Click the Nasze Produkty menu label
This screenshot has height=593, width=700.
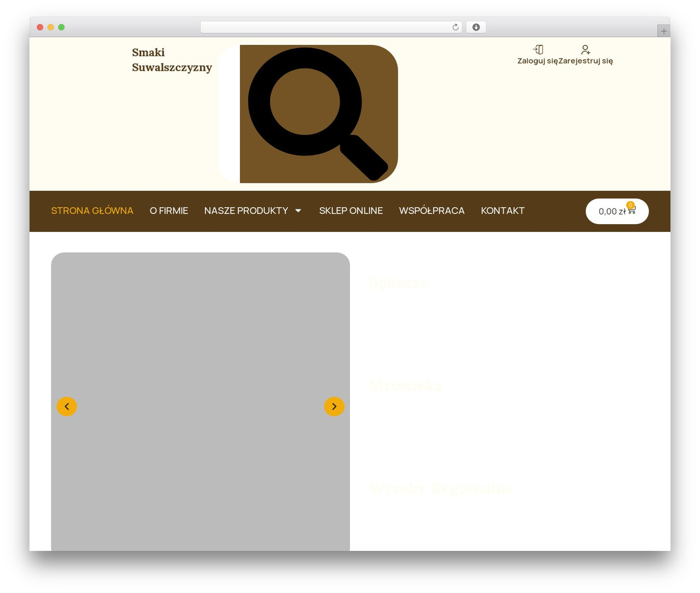tap(246, 211)
